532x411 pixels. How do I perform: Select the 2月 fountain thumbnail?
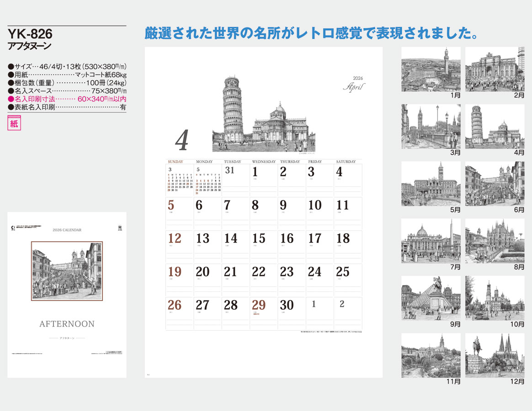point(495,69)
